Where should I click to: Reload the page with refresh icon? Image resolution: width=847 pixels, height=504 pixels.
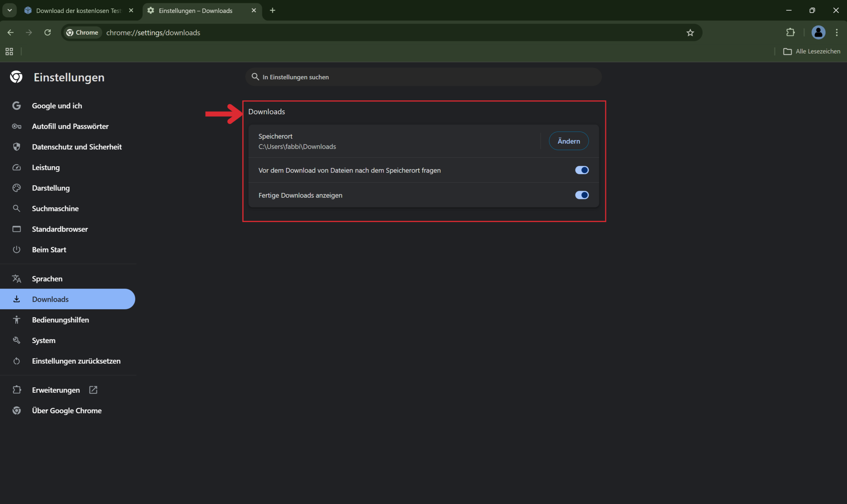click(48, 33)
